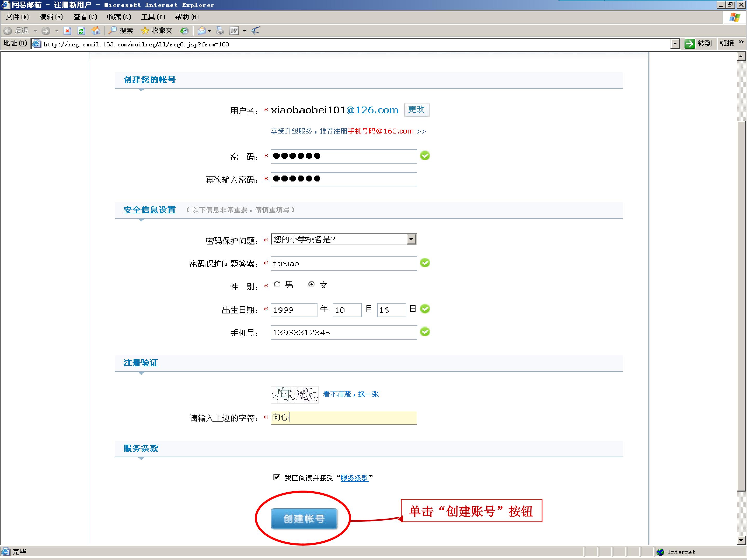Click the page icon beside 完毕 status
Image resolution: width=747 pixels, height=560 pixels.
(x=6, y=552)
